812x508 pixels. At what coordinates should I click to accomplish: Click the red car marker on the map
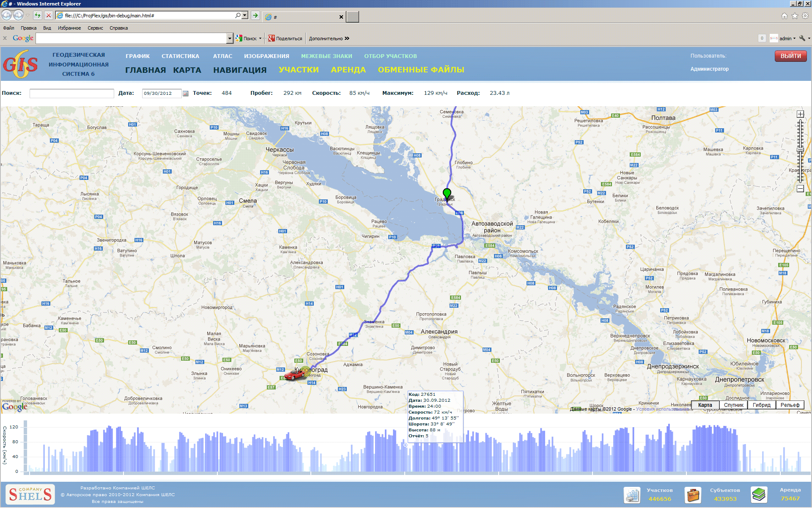294,375
